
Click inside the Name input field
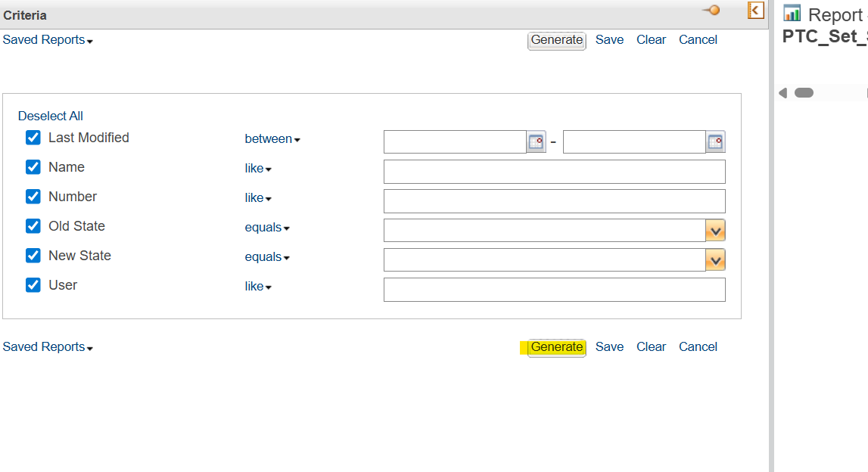pyautogui.click(x=554, y=171)
